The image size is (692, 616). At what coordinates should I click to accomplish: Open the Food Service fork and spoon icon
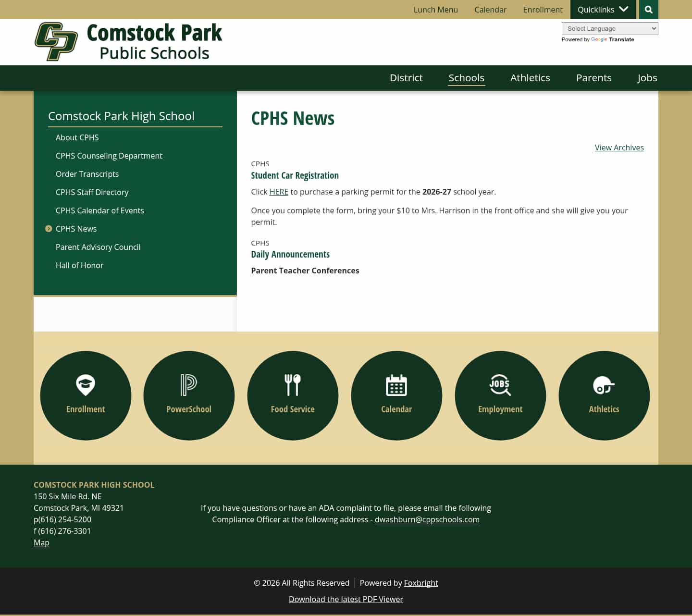point(293,395)
